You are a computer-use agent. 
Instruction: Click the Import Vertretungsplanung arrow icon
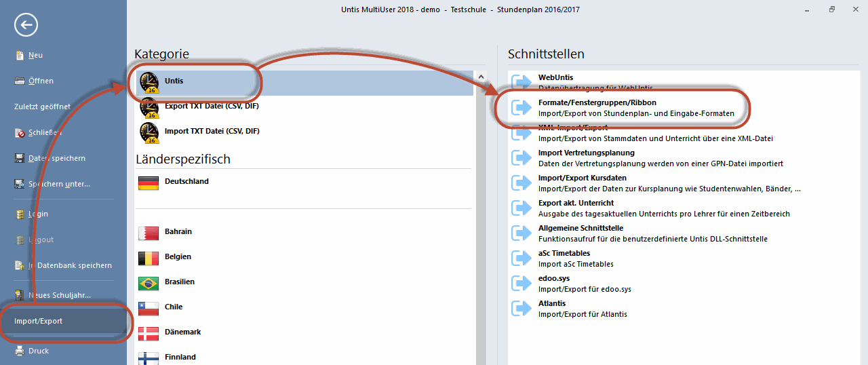tap(521, 157)
